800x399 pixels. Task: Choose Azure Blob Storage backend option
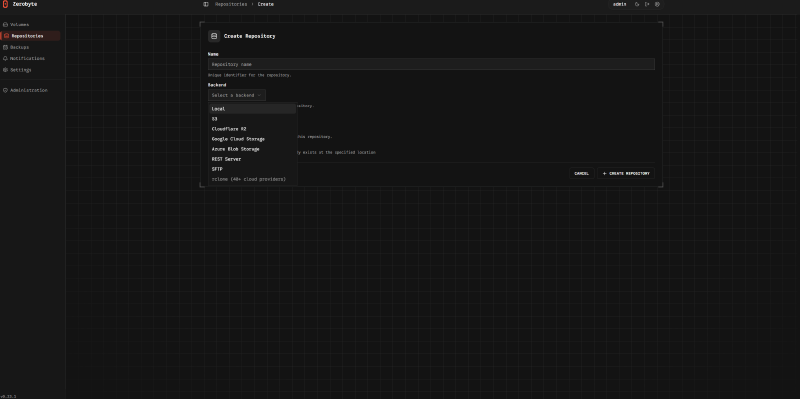click(x=253, y=149)
